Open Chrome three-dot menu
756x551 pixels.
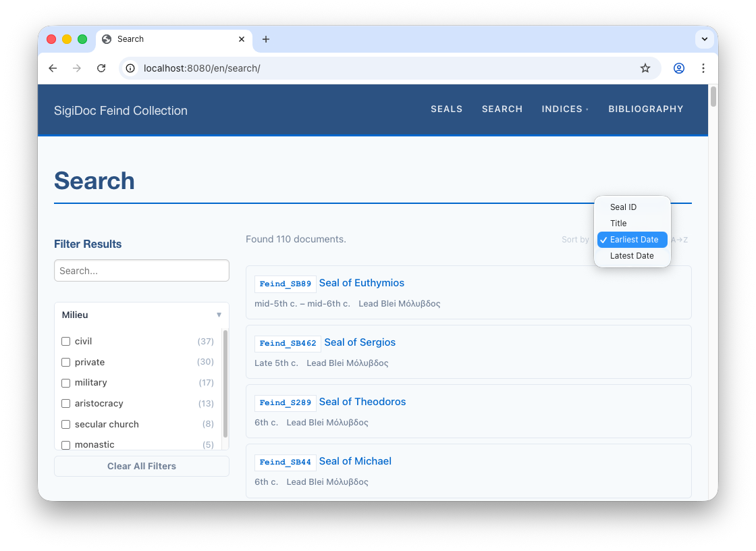(x=703, y=68)
